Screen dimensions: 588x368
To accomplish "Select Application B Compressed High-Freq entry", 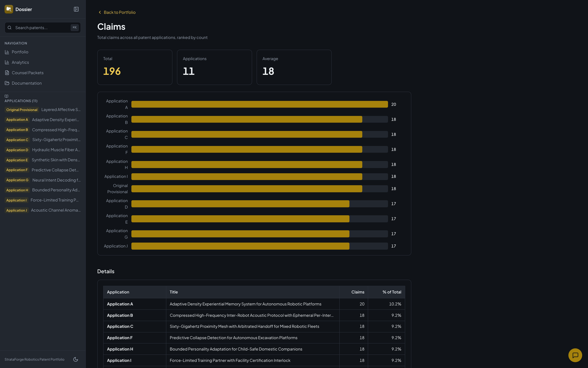I will (43, 130).
